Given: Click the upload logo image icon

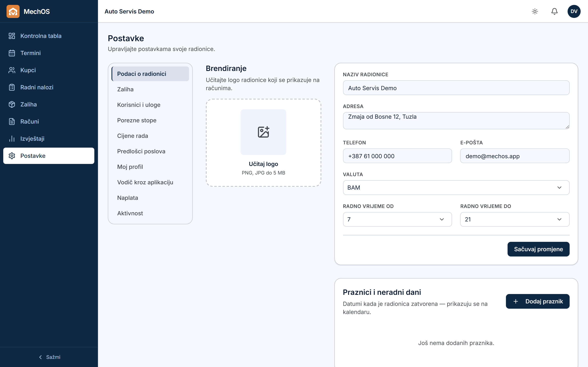Looking at the screenshot, I should [263, 132].
